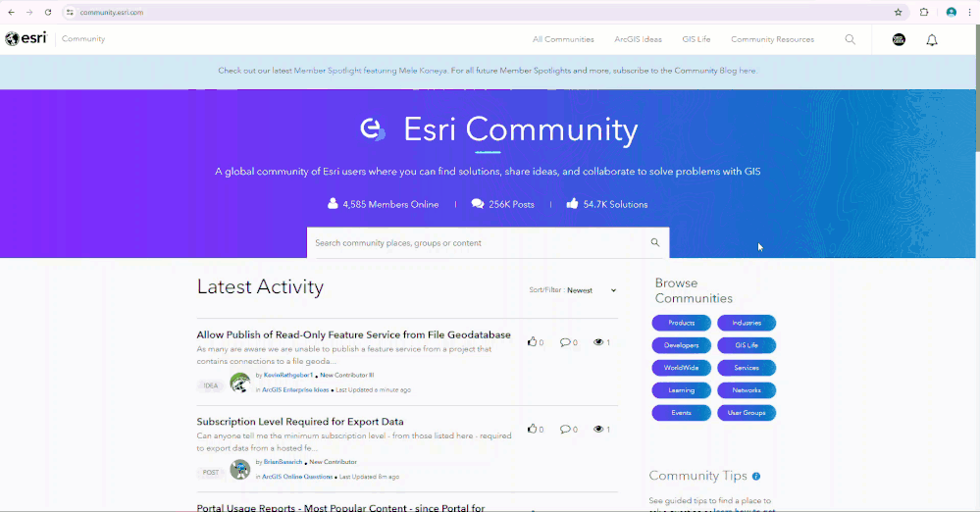Open All Communities menu
Viewport: 980px width, 512px height.
click(x=563, y=39)
